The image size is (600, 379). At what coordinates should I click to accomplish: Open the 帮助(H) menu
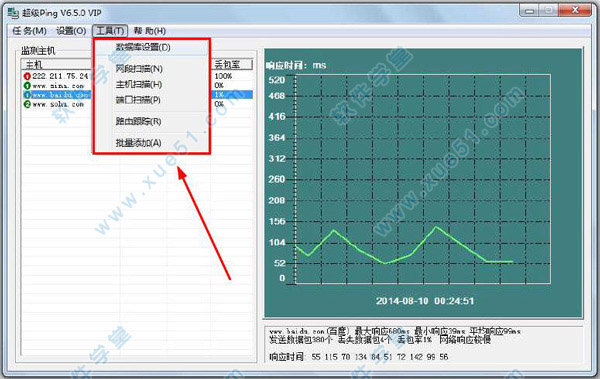tap(150, 31)
